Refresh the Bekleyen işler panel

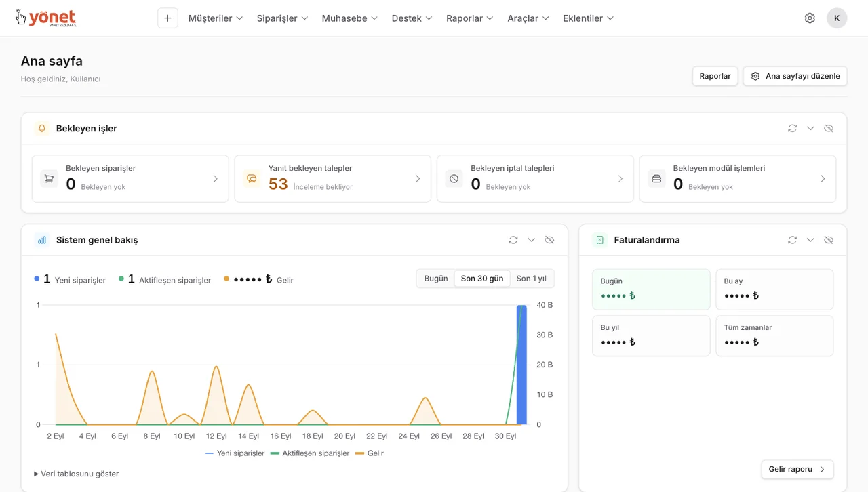point(792,128)
